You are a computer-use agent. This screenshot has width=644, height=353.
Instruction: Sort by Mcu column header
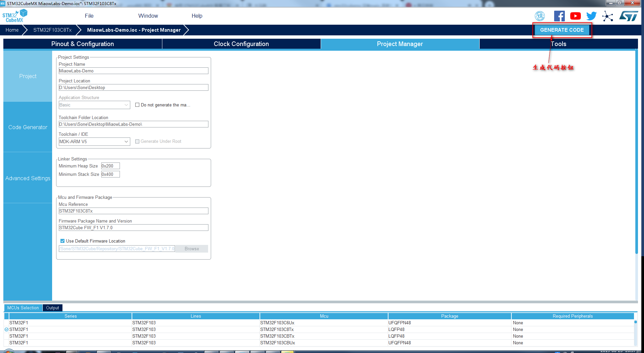(x=324, y=316)
